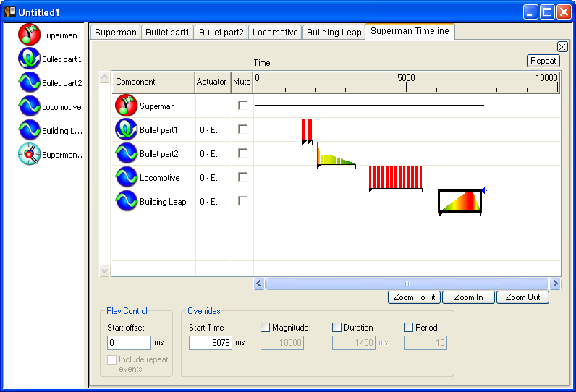The height and width of the screenshot is (392, 576).
Task: Click the disabled Period value field
Action: pyautogui.click(x=425, y=343)
